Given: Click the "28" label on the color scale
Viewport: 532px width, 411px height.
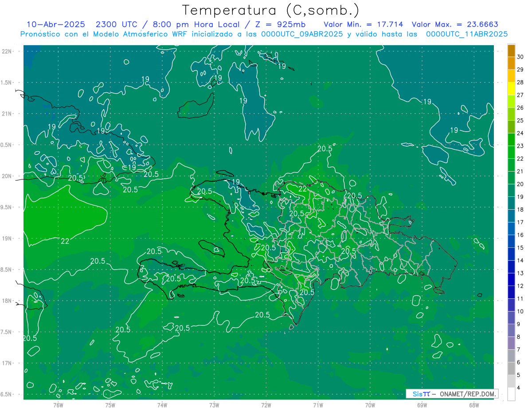Looking at the screenshot, I should [520, 82].
